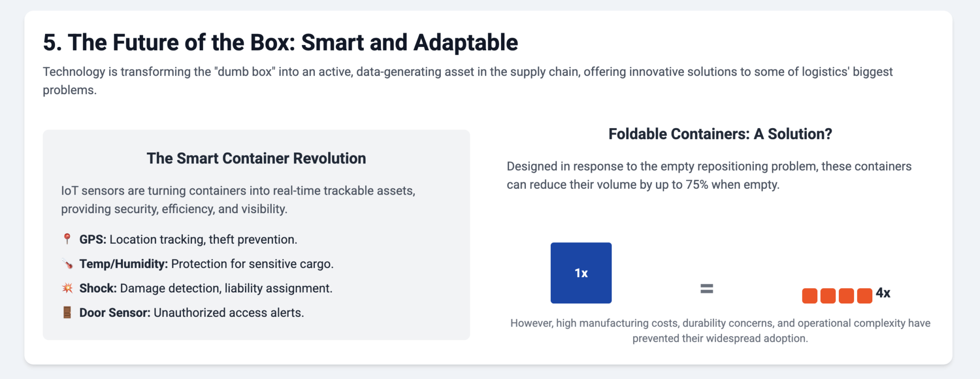Click "Foldable Containers: A Solution?" heading
The height and width of the screenshot is (379, 980).
point(720,134)
